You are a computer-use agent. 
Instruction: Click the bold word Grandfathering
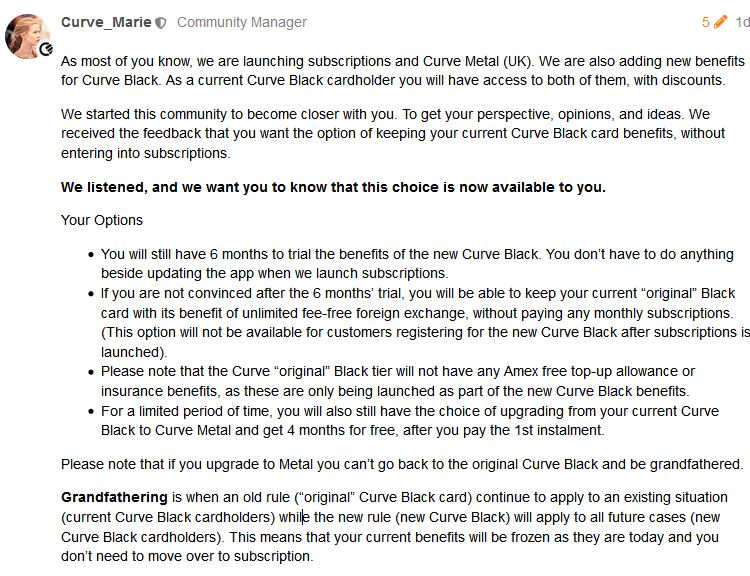coord(114,498)
